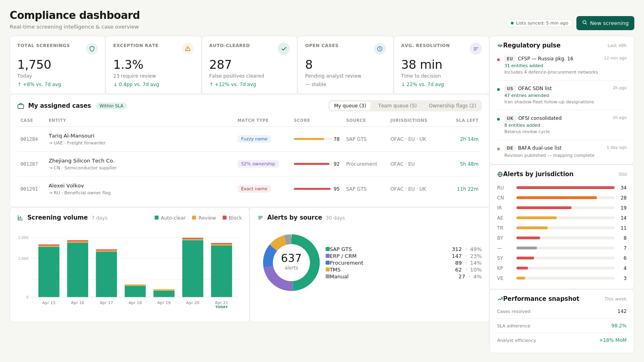This screenshot has width=644, height=362.
Task: Click the 5h 48m SLA left value
Action: [x=469, y=164]
